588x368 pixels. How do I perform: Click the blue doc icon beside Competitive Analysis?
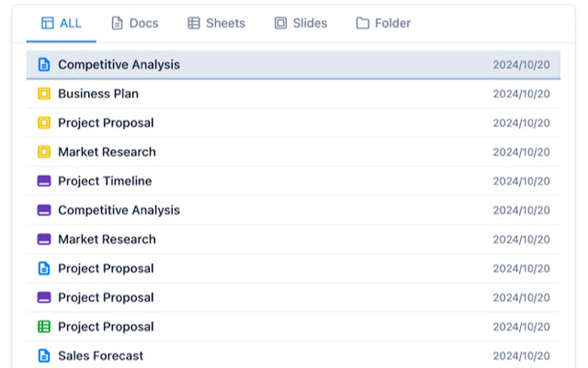pyautogui.click(x=45, y=65)
